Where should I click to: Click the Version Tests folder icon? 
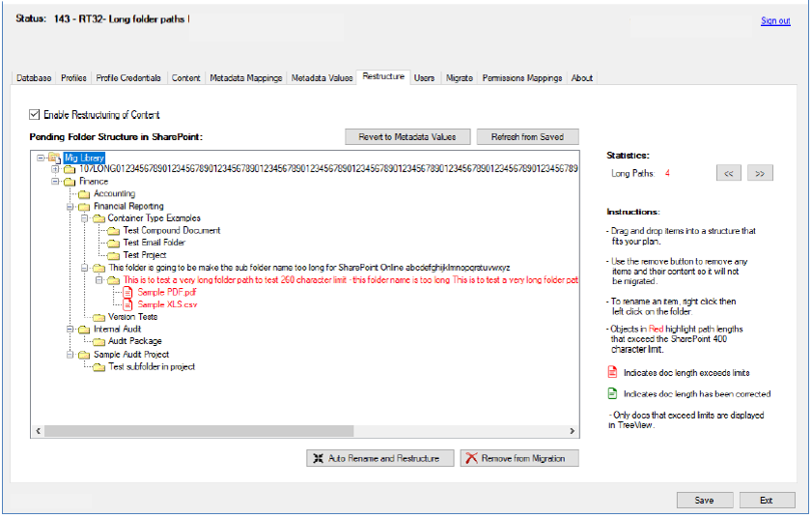tap(99, 317)
